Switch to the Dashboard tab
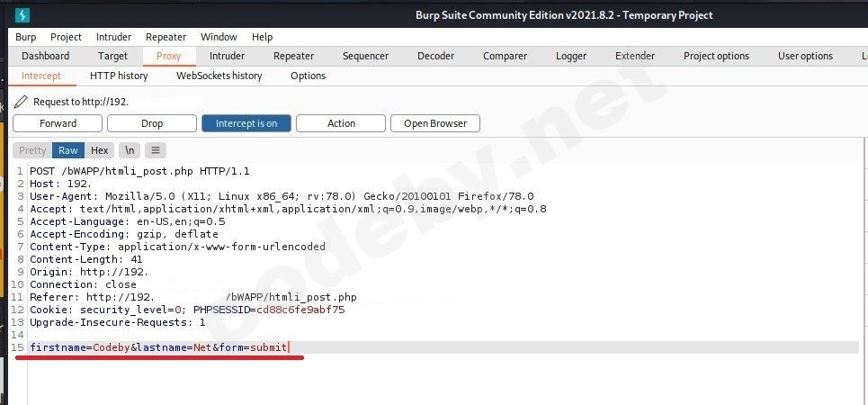868x405 pixels. [45, 56]
